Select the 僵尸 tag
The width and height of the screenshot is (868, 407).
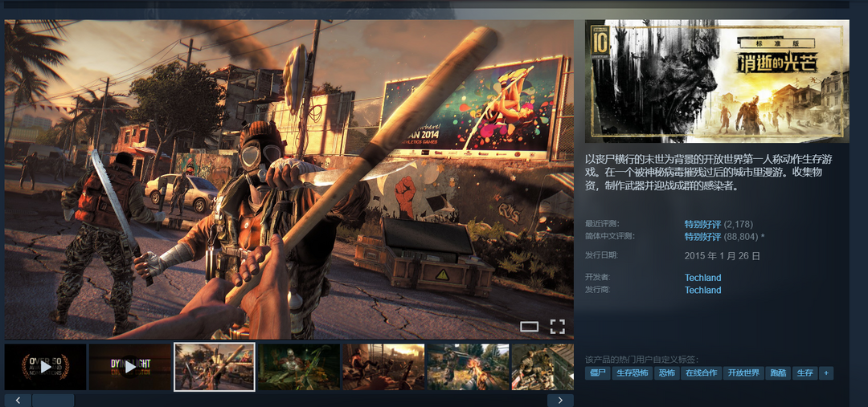point(597,373)
